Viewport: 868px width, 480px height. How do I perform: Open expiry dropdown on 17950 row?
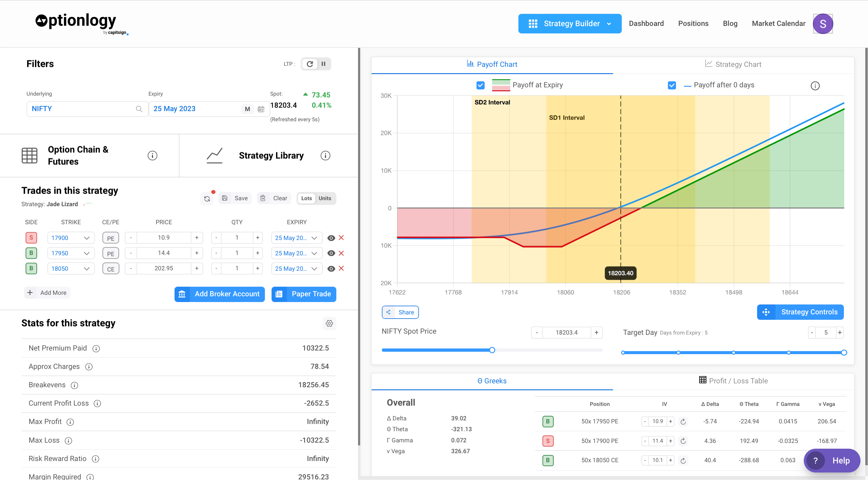pos(297,253)
